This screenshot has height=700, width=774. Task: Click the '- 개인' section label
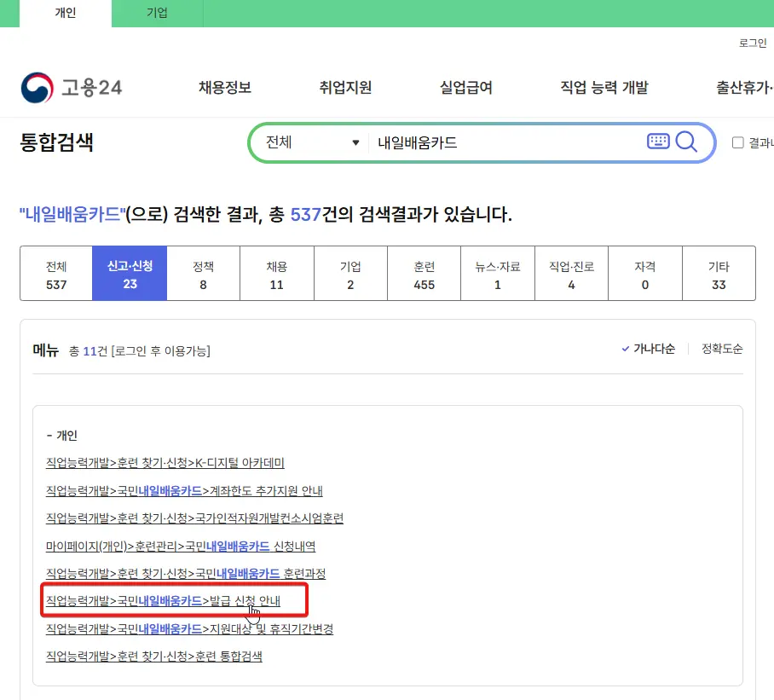pyautogui.click(x=61, y=436)
